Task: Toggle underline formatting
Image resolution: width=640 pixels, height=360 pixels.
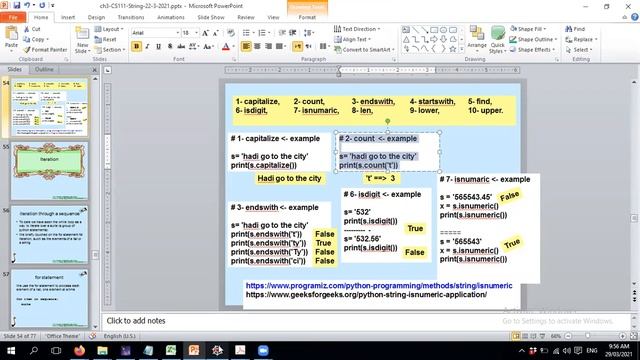Action: [159, 46]
